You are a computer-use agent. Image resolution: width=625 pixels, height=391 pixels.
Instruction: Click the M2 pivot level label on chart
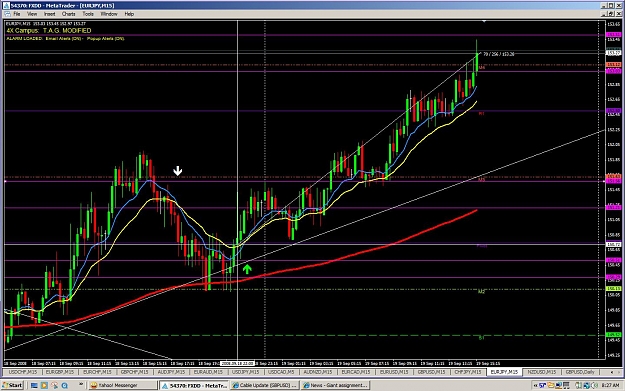482,292
